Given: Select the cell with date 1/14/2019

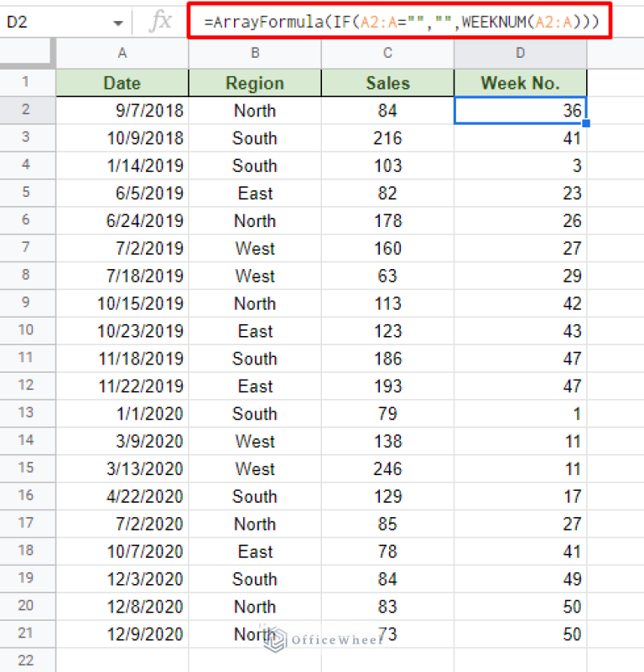Looking at the screenshot, I should tap(122, 166).
